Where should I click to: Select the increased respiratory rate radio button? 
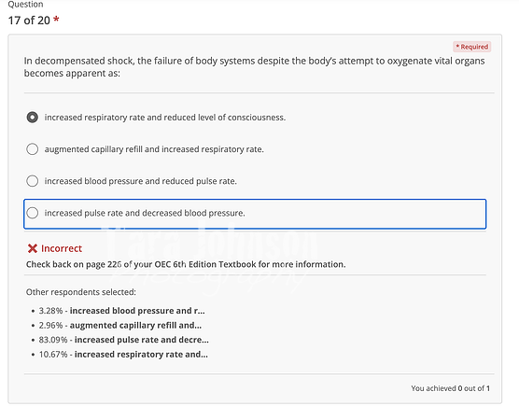click(x=32, y=118)
